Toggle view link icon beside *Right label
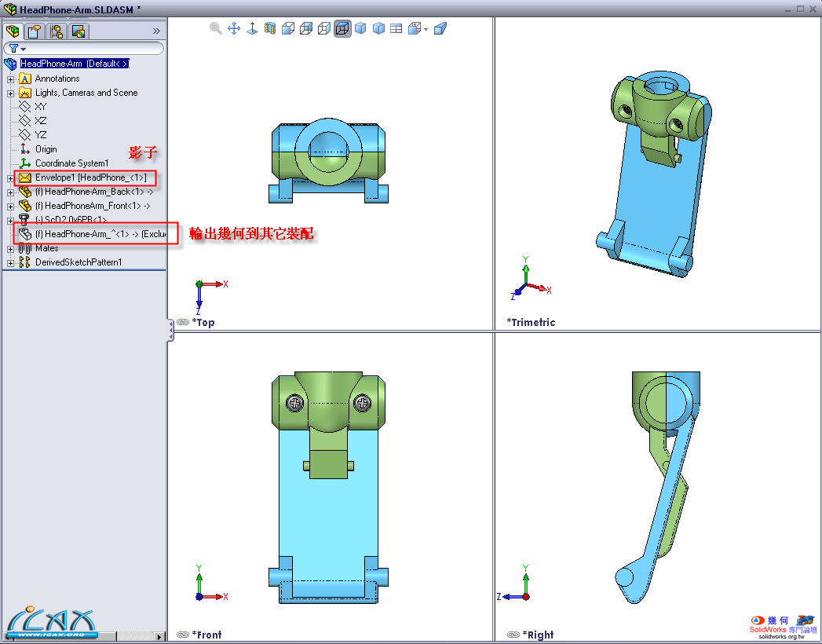This screenshot has width=822, height=644. click(x=513, y=635)
